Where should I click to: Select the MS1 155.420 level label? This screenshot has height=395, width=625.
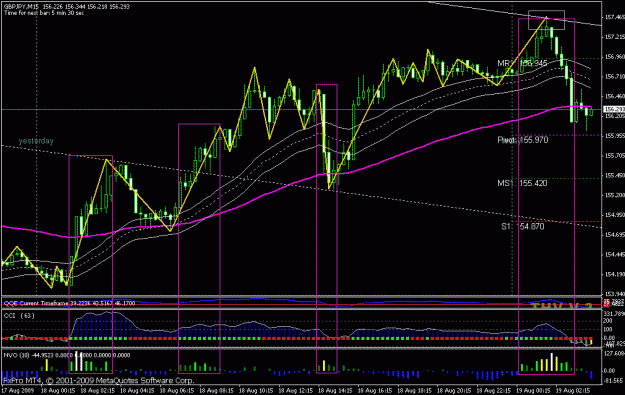tap(522, 183)
